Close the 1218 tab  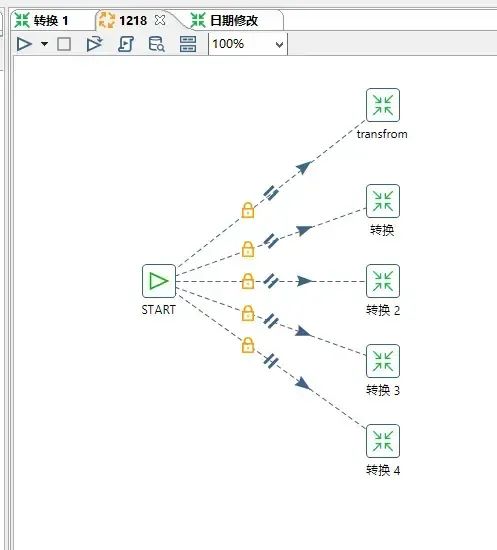click(160, 20)
